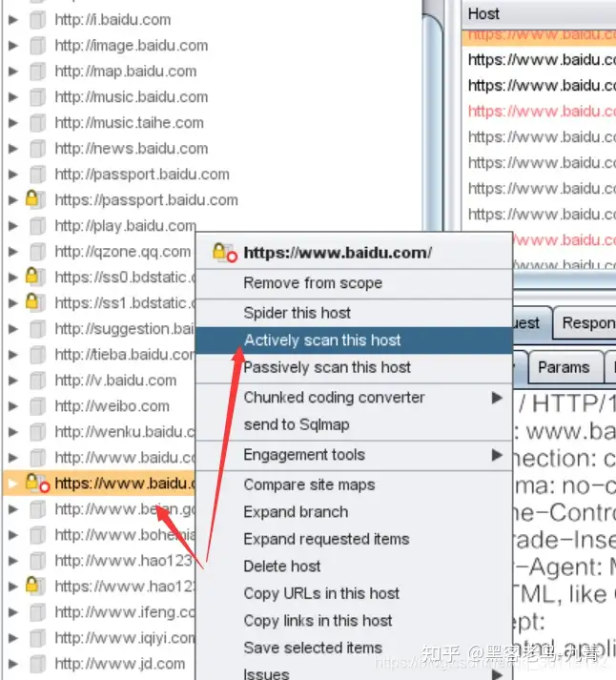This screenshot has height=680, width=616.
Task: Click the icon beside http://passport.baidu.com
Action: [x=37, y=175]
